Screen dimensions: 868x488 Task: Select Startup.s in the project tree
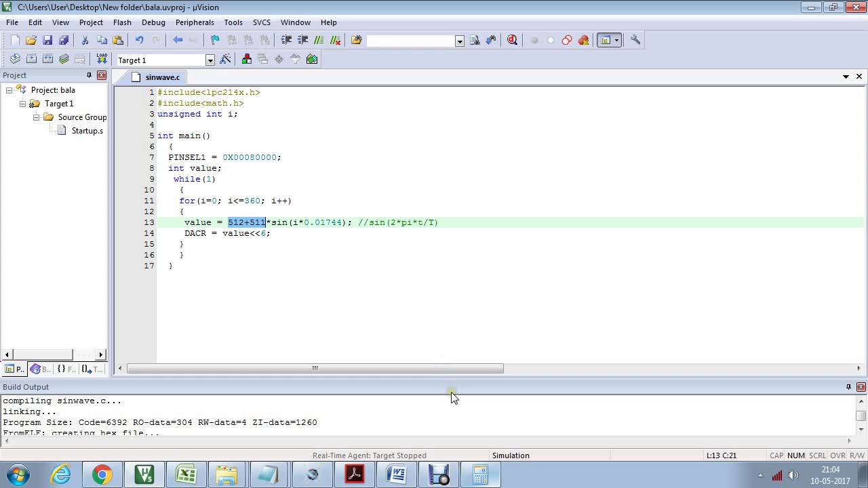click(x=87, y=131)
